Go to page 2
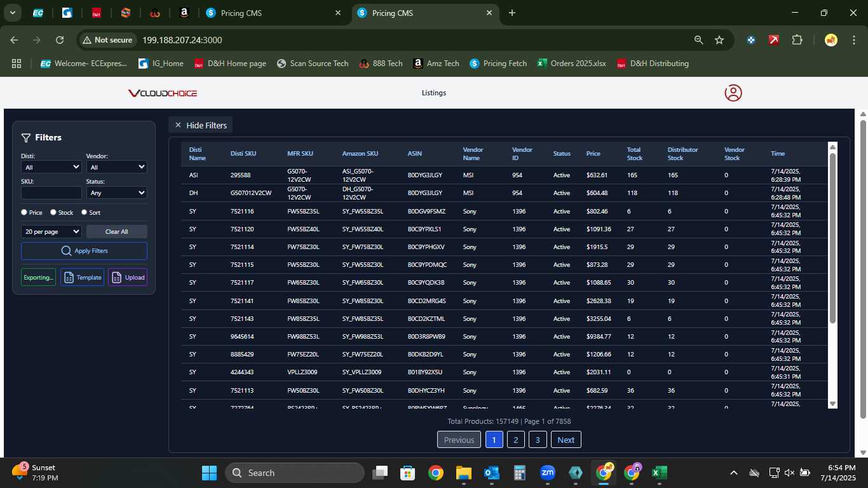The width and height of the screenshot is (868, 488). pyautogui.click(x=516, y=440)
